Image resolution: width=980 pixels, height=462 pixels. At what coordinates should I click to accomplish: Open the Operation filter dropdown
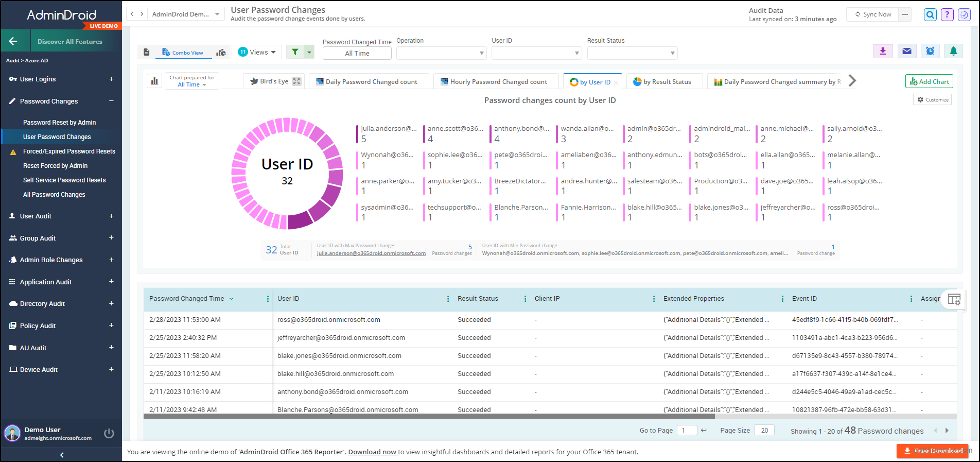point(441,53)
